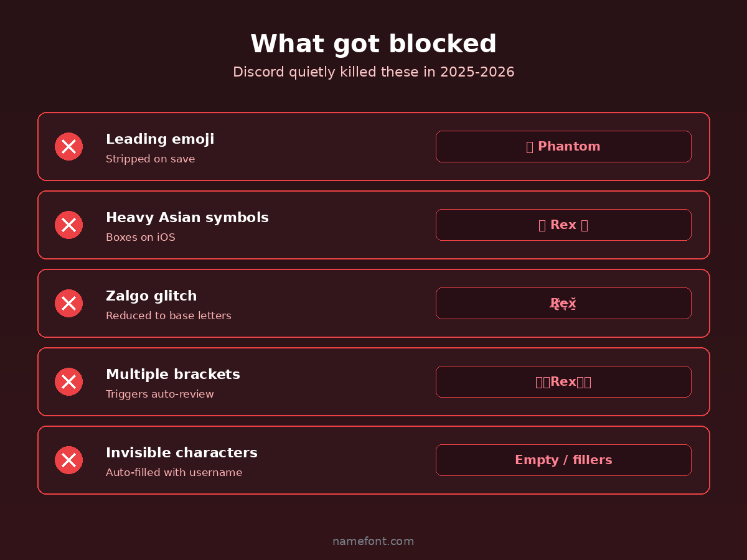747x560 pixels.
Task: Open the namefont.com footer link
Action: (x=373, y=541)
